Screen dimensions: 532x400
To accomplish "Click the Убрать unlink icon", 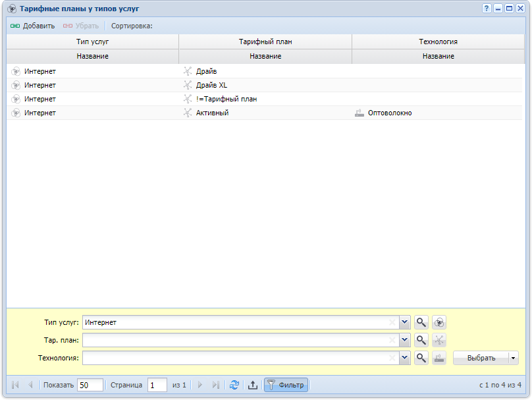I will [68, 26].
